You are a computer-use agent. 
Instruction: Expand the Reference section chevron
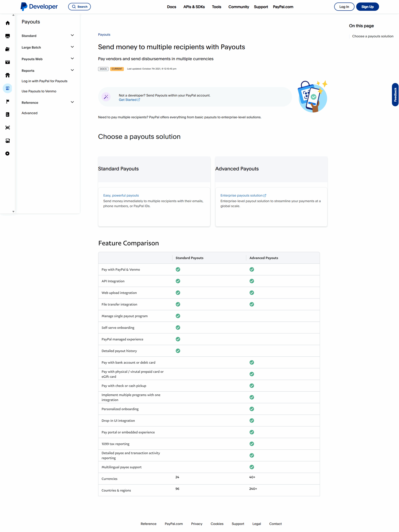point(72,102)
